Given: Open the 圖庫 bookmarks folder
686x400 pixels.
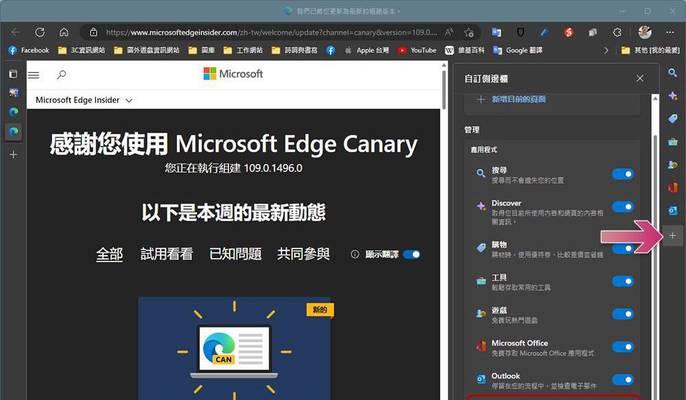Looking at the screenshot, I should 202,50.
